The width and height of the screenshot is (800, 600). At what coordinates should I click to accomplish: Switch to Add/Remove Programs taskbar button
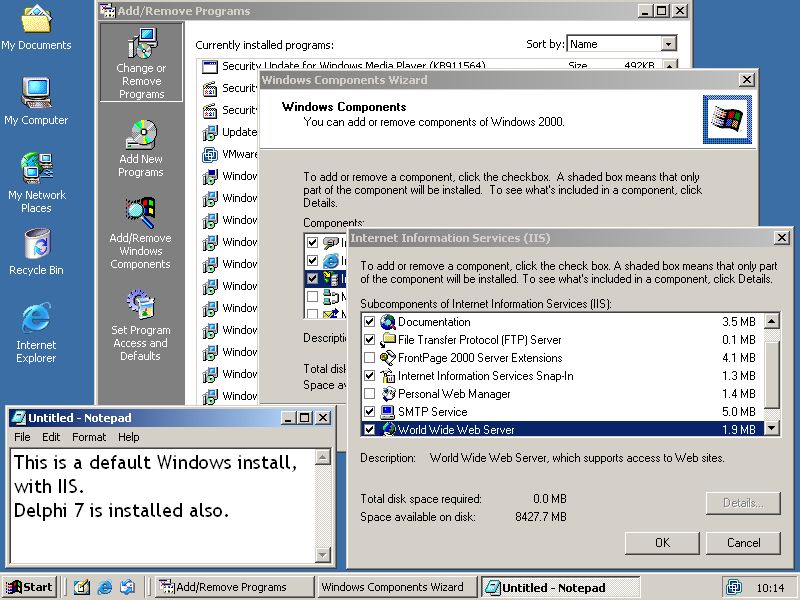(x=234, y=588)
